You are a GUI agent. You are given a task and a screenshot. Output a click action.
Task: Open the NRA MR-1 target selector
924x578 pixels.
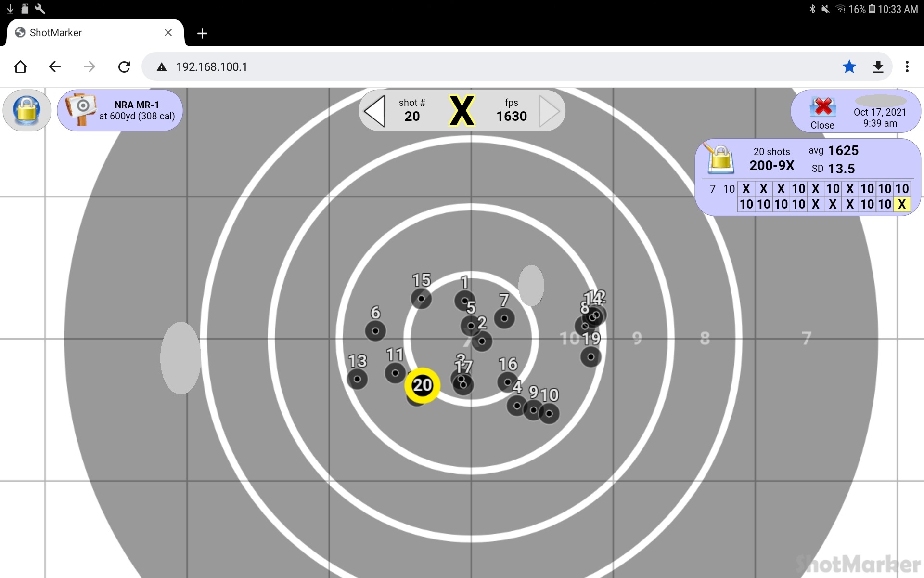(120, 111)
